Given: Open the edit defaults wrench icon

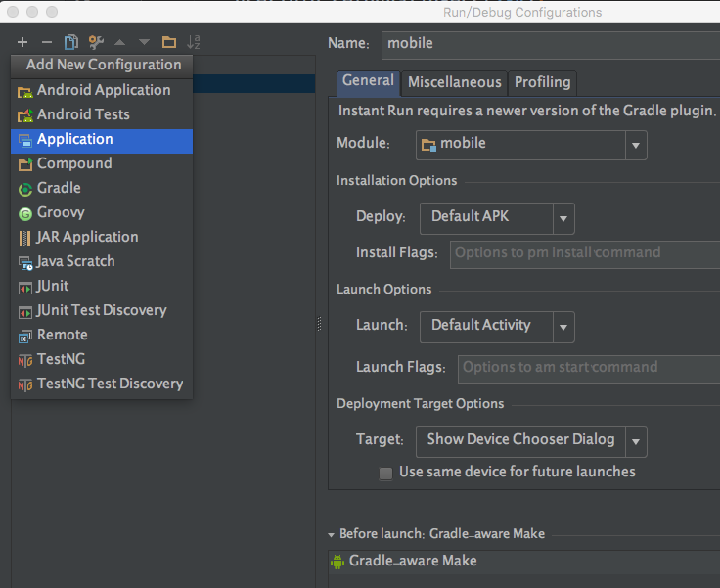Looking at the screenshot, I should pos(96,42).
